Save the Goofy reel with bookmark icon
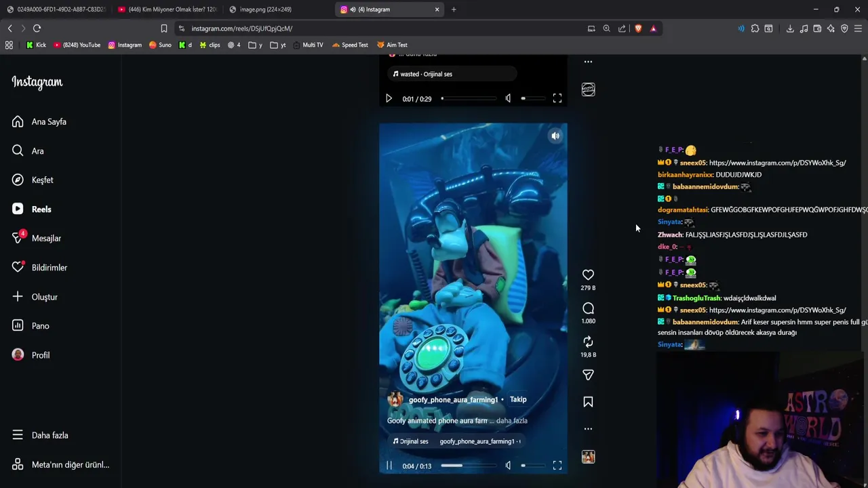The height and width of the screenshot is (488, 868). pyautogui.click(x=588, y=402)
